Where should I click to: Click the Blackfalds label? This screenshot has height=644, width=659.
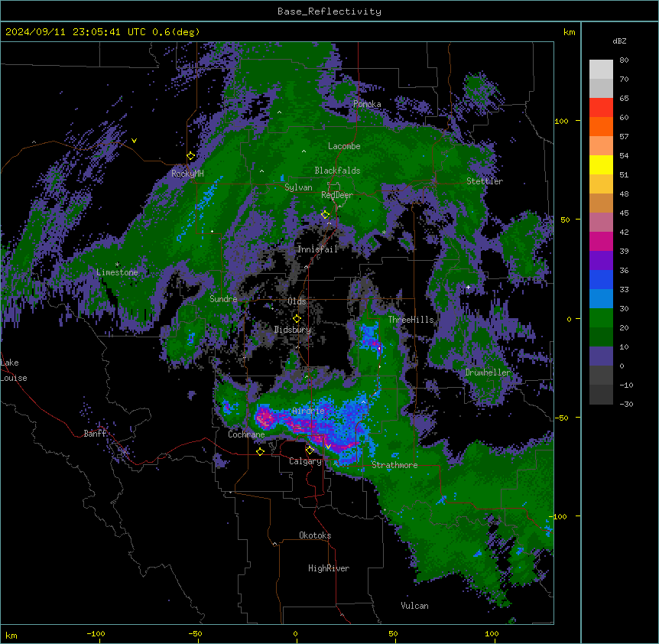(337, 171)
